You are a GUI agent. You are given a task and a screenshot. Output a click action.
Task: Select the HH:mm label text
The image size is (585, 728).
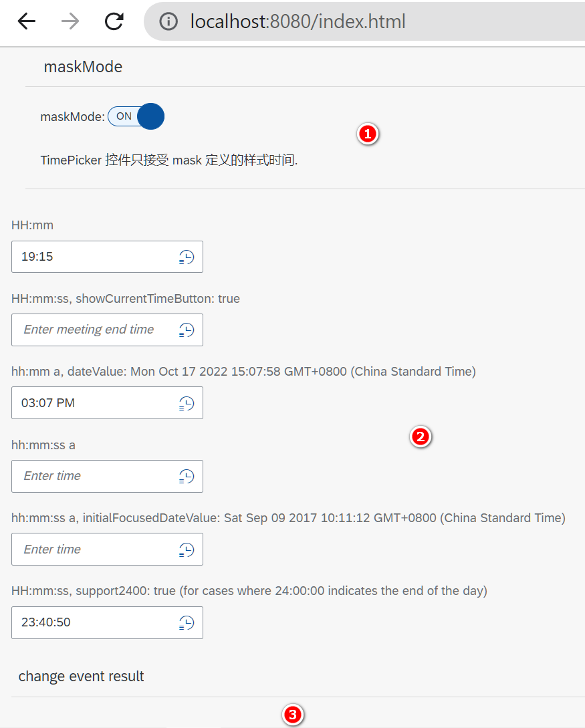point(33,225)
